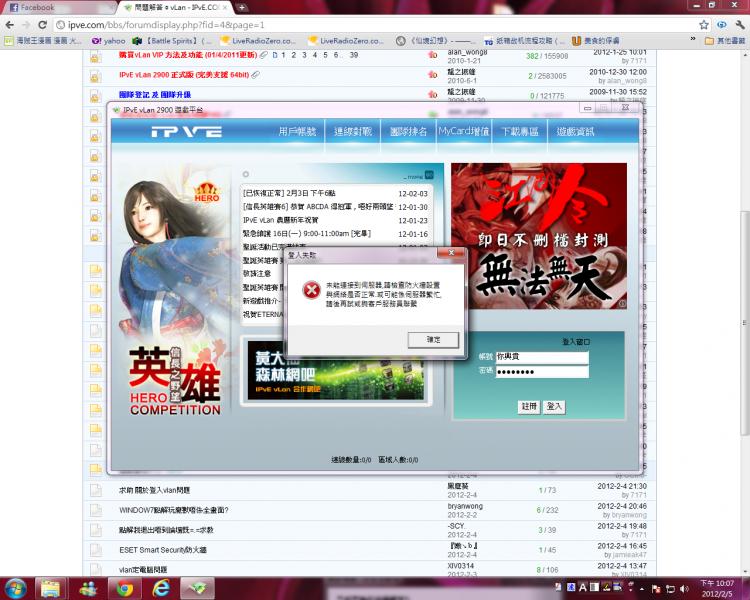Focus the 密碼 password field

(x=542, y=372)
